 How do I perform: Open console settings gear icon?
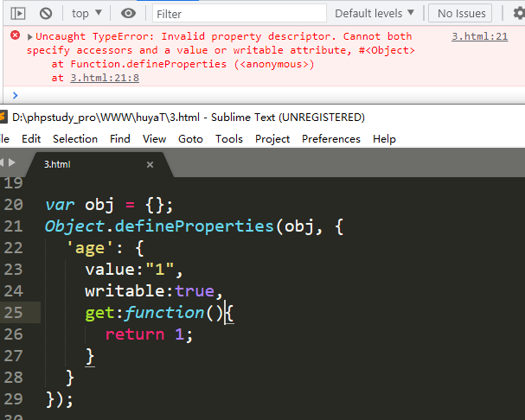pos(519,13)
